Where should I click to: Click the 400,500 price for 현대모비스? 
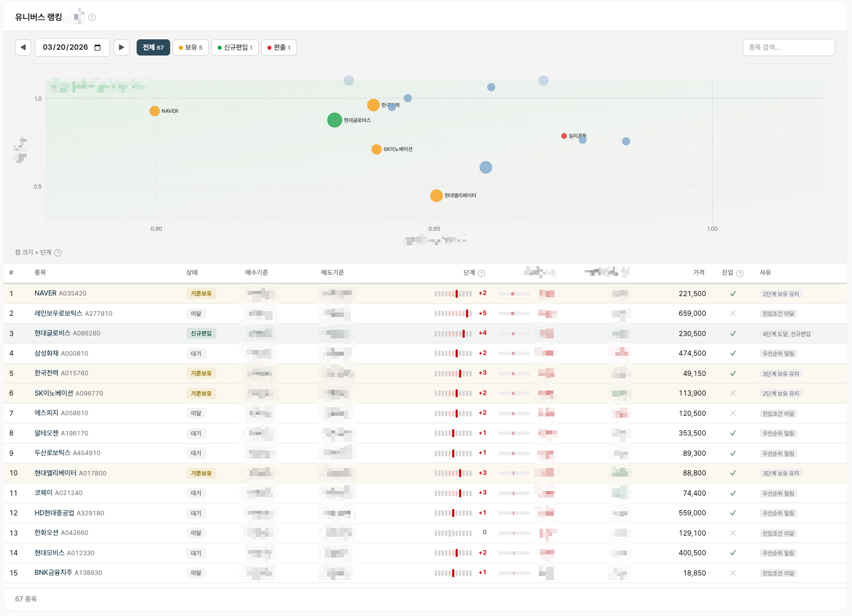[x=692, y=553]
